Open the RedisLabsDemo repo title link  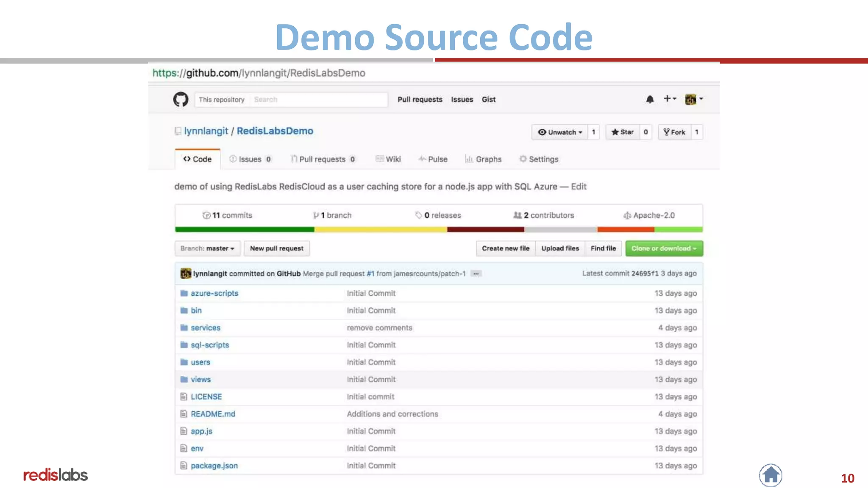pos(275,131)
